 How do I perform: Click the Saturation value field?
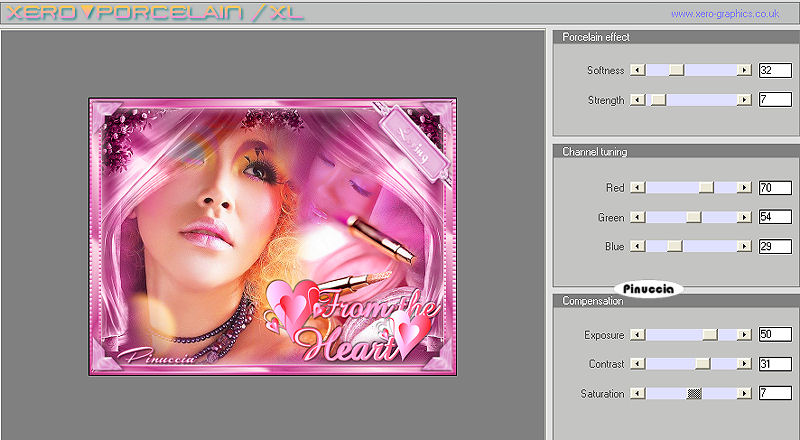pos(775,393)
